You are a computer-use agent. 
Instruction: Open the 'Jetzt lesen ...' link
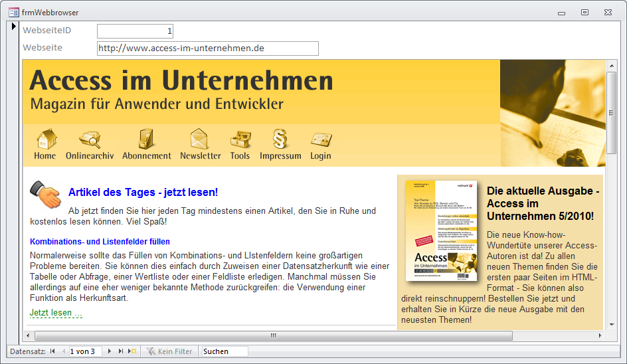click(56, 313)
